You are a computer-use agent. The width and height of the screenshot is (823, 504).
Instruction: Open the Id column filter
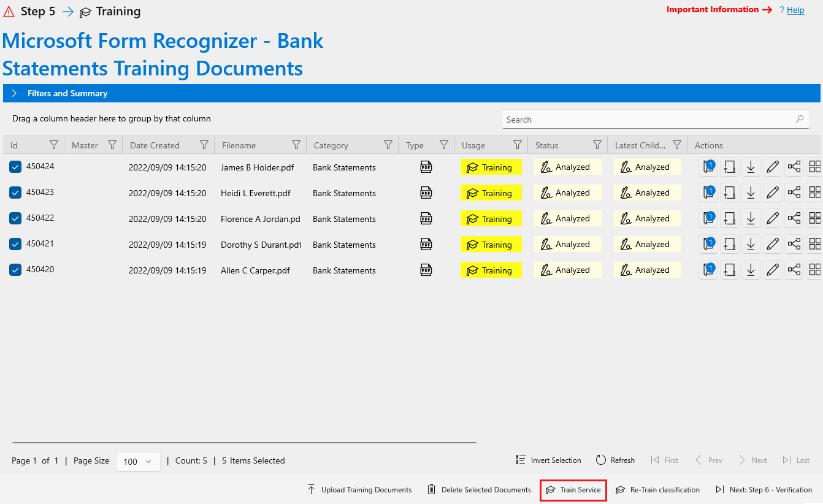pos(54,145)
